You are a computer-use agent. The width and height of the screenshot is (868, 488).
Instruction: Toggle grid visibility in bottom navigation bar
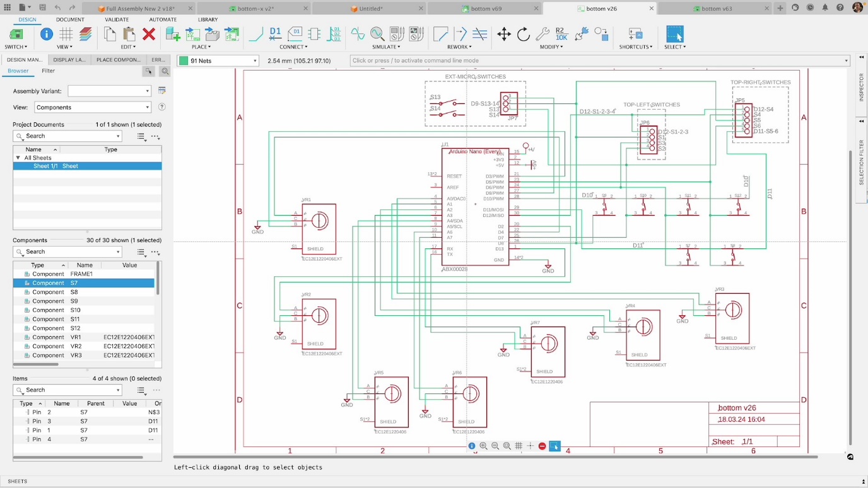518,446
